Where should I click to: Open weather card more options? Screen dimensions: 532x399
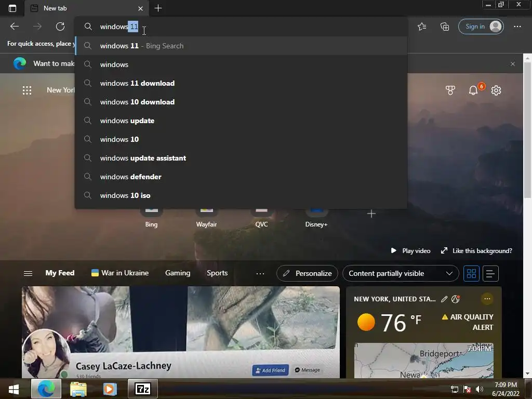click(x=487, y=299)
